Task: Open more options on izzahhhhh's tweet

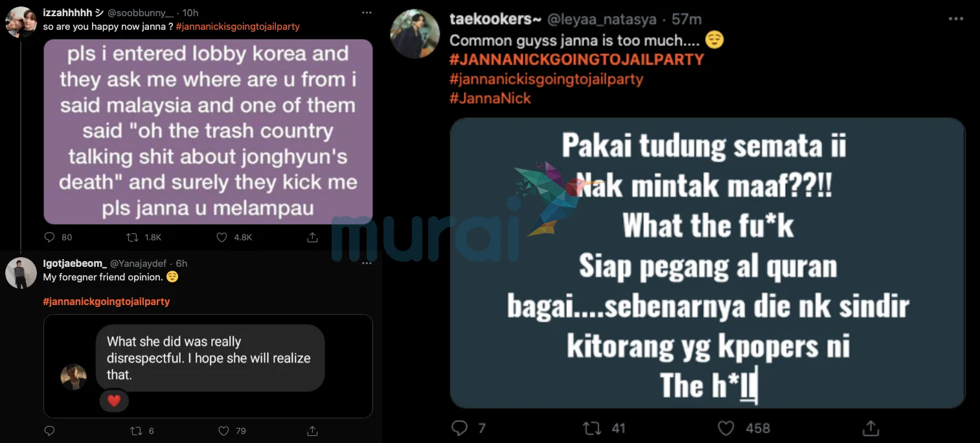Action: (367, 13)
